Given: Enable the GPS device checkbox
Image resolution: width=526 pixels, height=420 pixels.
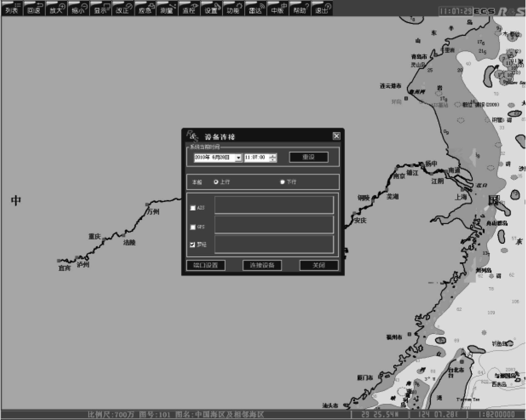Looking at the screenshot, I should [193, 227].
